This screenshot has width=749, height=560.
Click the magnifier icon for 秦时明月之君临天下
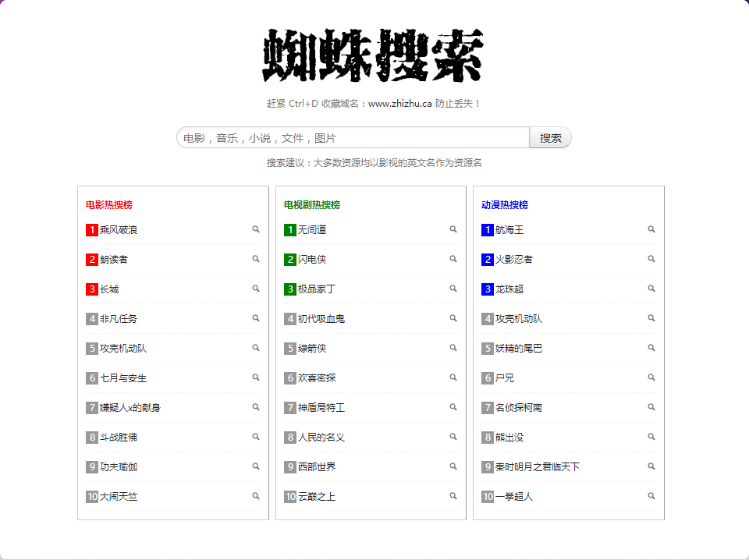click(x=651, y=466)
